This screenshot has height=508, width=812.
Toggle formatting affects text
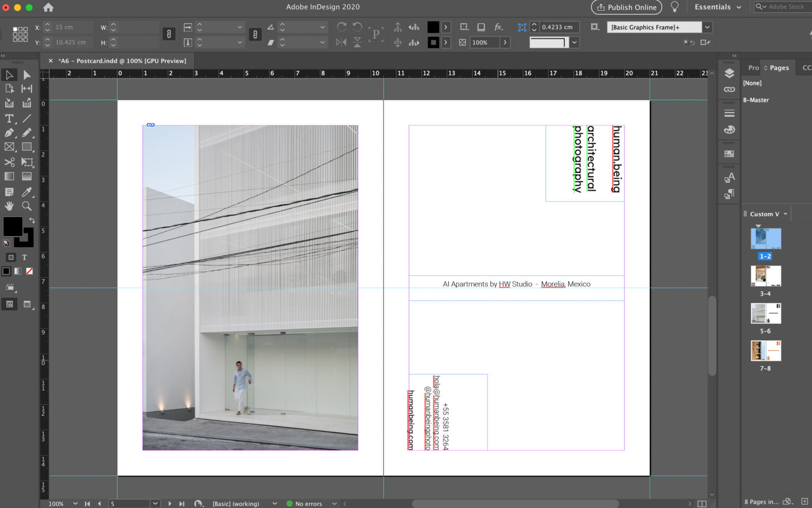click(24, 257)
